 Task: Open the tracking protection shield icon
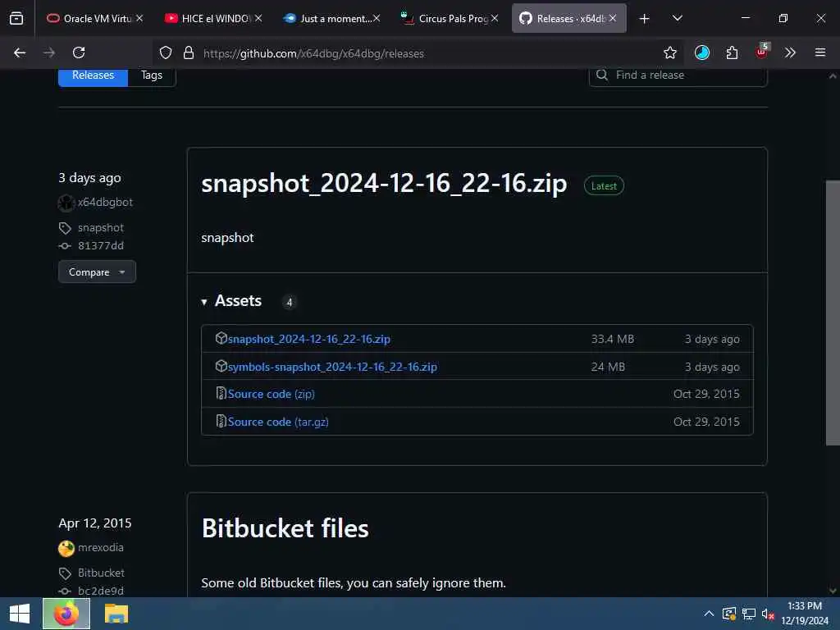coord(166,52)
